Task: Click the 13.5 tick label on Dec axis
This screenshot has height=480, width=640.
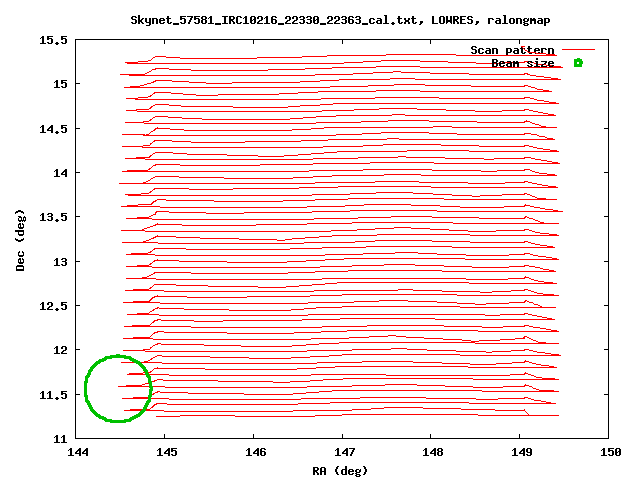Action: (53, 217)
